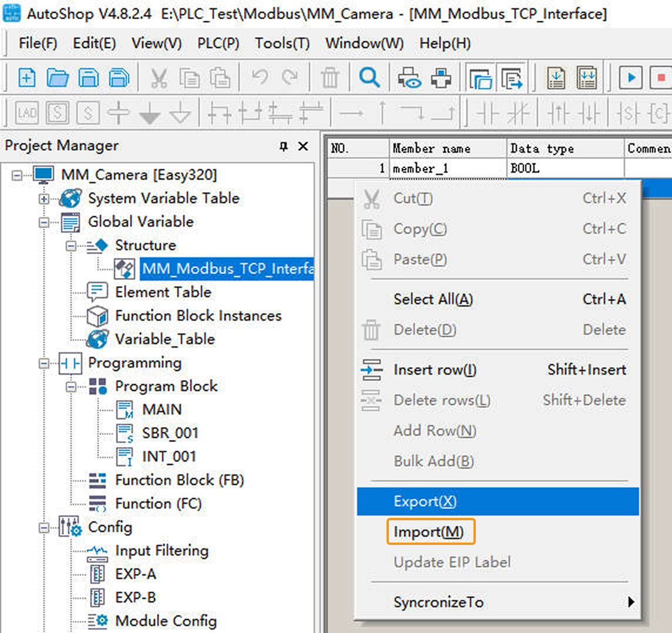
Task: Open the SyncronizeTo submenu
Action: [x=439, y=602]
